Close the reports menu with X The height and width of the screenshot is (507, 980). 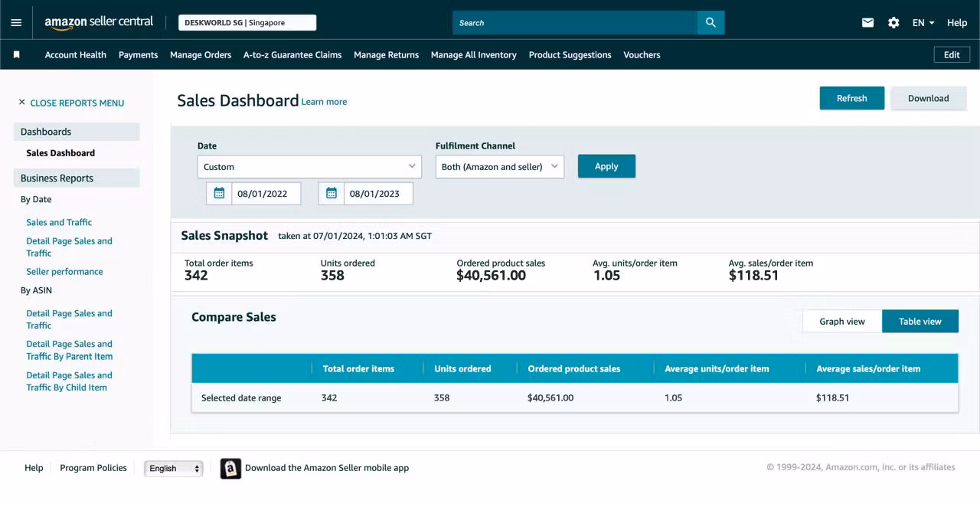[x=22, y=103]
